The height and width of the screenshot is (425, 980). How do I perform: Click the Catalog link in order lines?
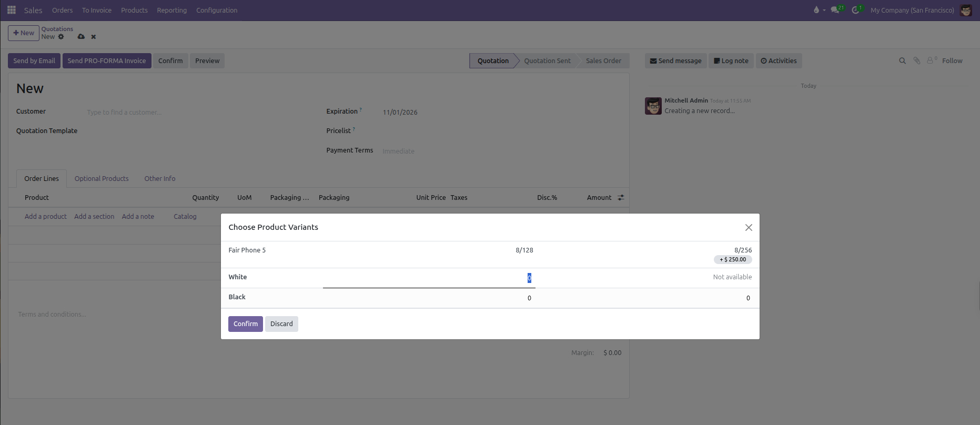(185, 217)
